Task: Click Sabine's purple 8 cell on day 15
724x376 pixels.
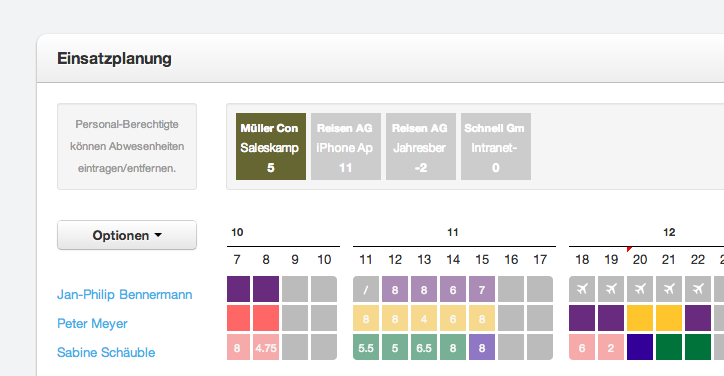Action: [x=482, y=347]
